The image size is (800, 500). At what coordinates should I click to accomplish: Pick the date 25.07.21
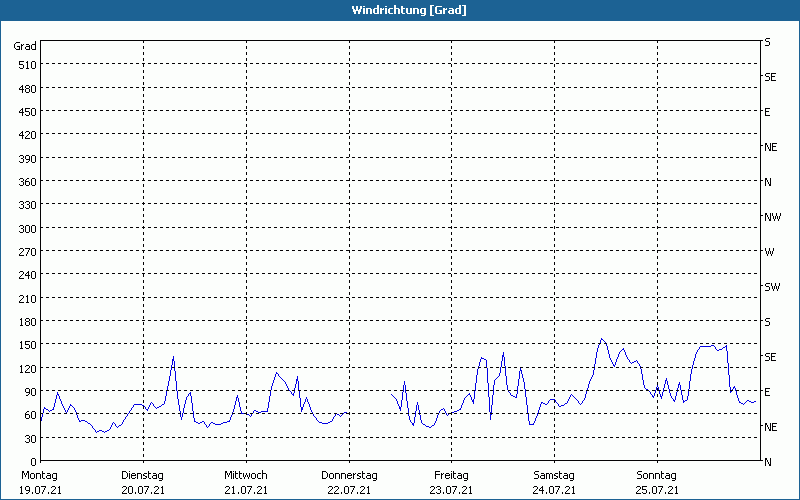[x=657, y=491]
